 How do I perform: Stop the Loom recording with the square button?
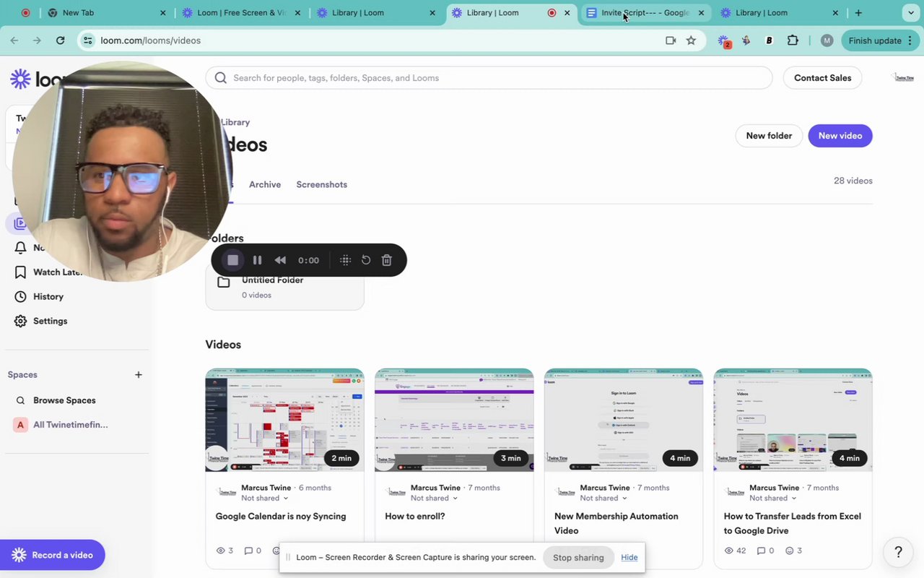coord(232,260)
